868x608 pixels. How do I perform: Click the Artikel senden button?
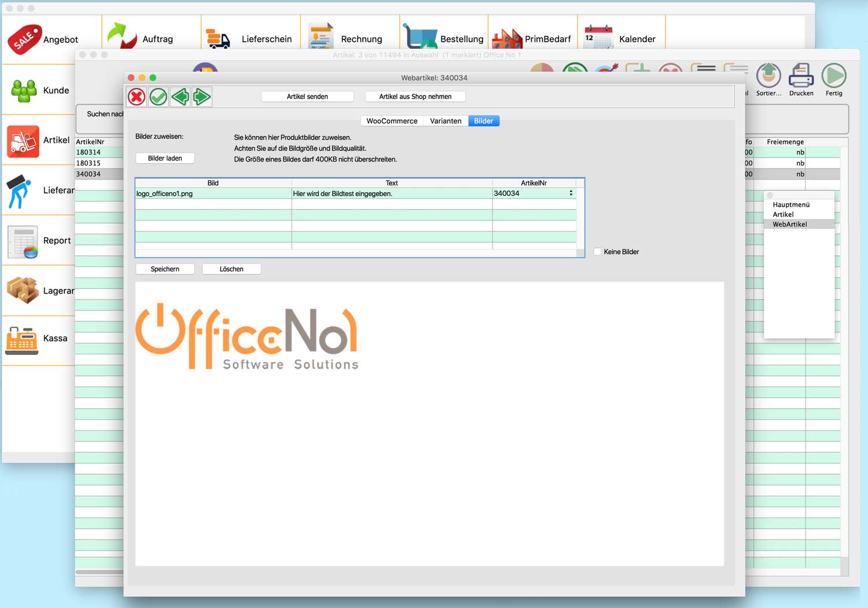coord(307,97)
